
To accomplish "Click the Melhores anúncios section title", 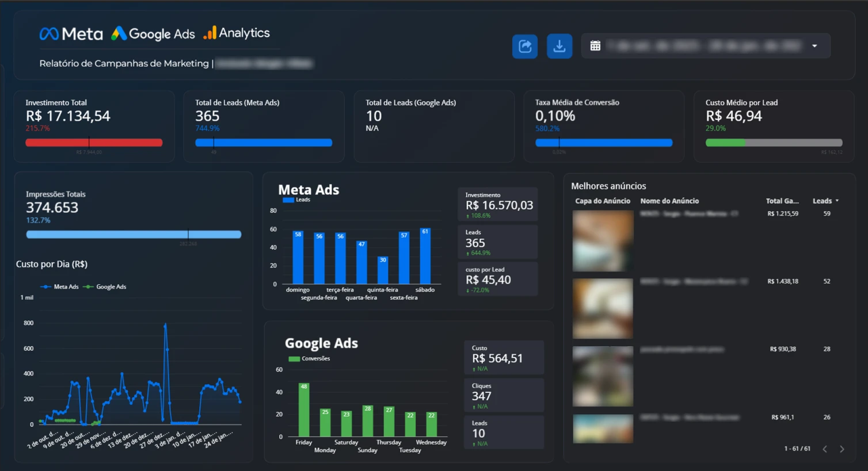I will click(608, 186).
